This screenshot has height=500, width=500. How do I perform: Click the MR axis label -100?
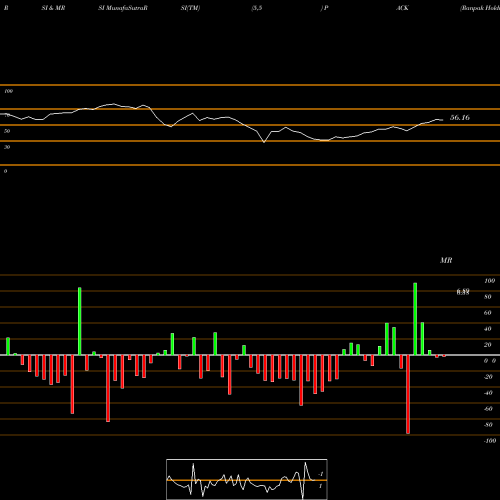coord(490,441)
